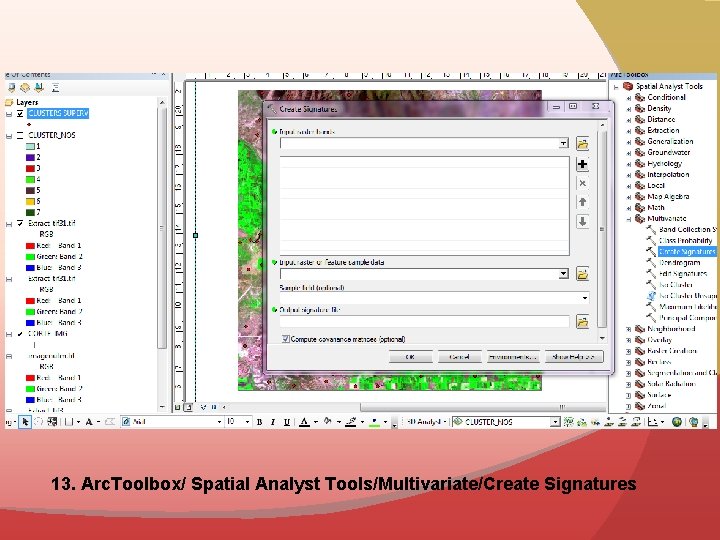Click the globe icon on the 3D Analyst toolbar
The image size is (720, 540).
pos(676,422)
